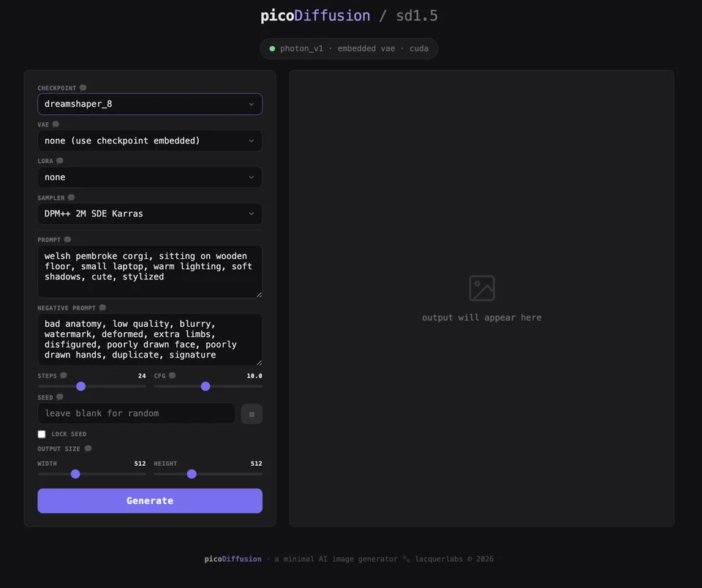This screenshot has height=588, width=702.
Task: Click the Output Size help icon
Action: coord(87,448)
